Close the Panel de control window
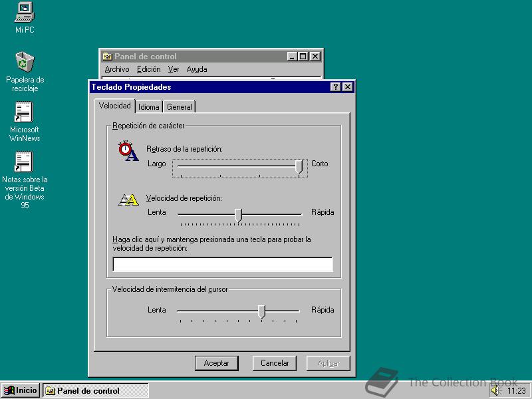The image size is (532, 399). pyautogui.click(x=315, y=57)
